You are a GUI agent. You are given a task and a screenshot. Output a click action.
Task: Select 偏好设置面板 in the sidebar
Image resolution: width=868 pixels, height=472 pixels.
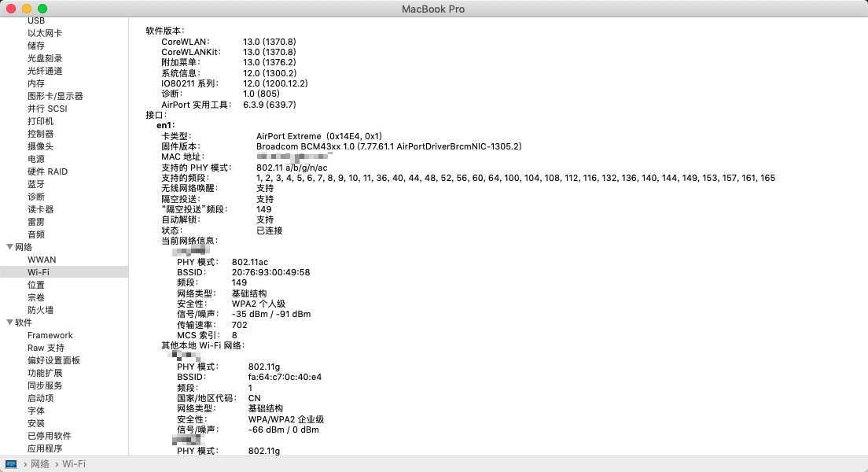(53, 360)
